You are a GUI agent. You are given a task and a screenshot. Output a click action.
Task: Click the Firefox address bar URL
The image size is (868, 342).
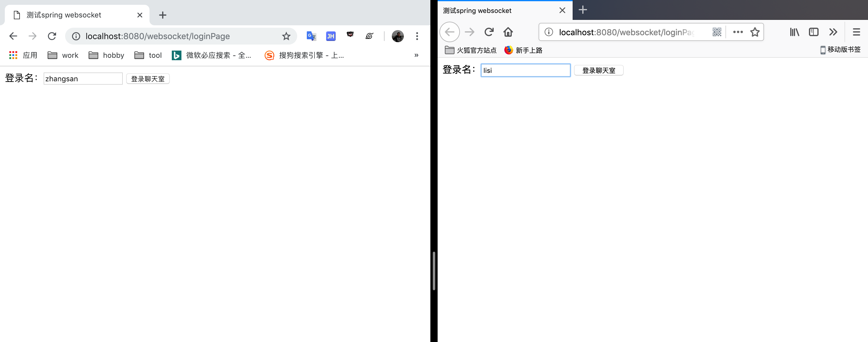pyautogui.click(x=626, y=32)
